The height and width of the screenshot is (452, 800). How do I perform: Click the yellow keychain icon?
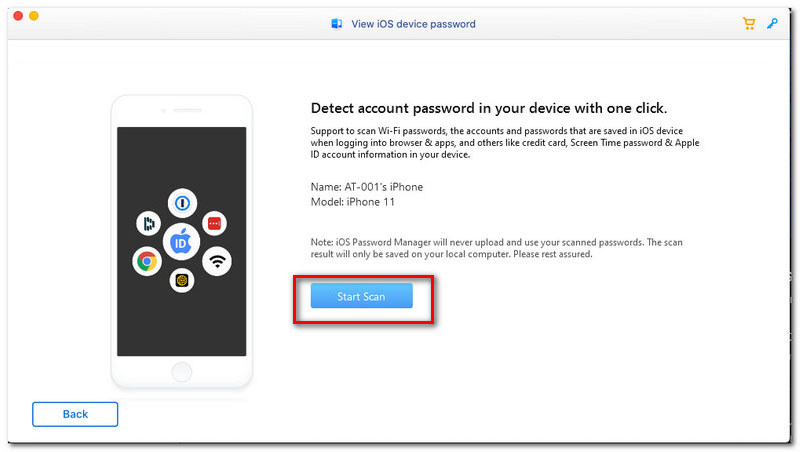coord(182,281)
